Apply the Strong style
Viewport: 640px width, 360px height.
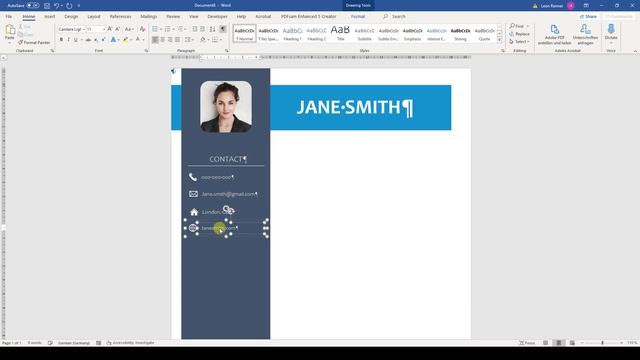[460, 33]
